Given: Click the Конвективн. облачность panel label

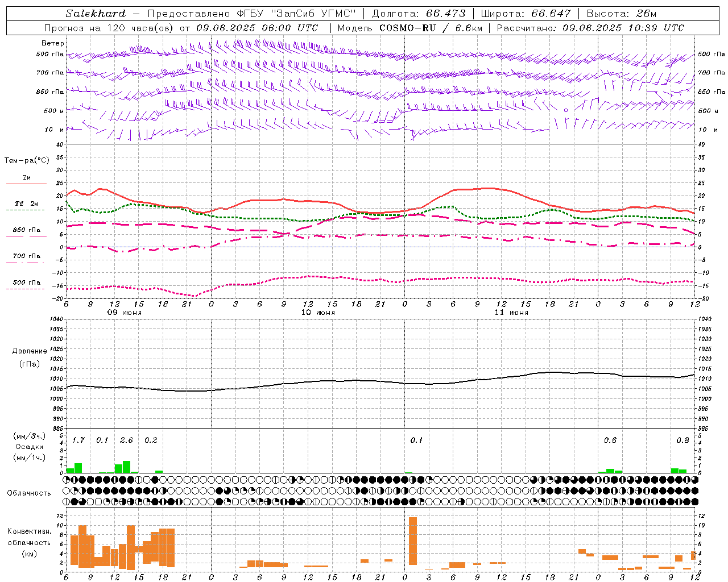Looking at the screenshot, I should pyautogui.click(x=30, y=537).
